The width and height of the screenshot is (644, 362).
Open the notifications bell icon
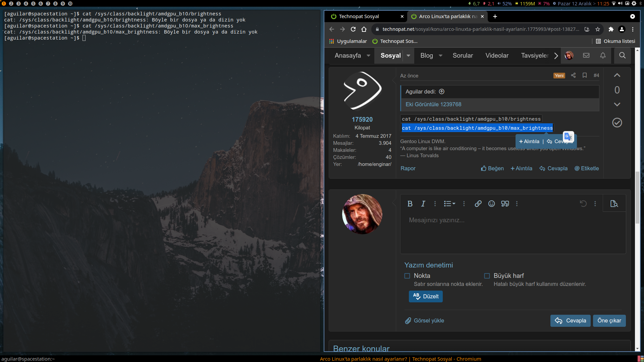[603, 56]
